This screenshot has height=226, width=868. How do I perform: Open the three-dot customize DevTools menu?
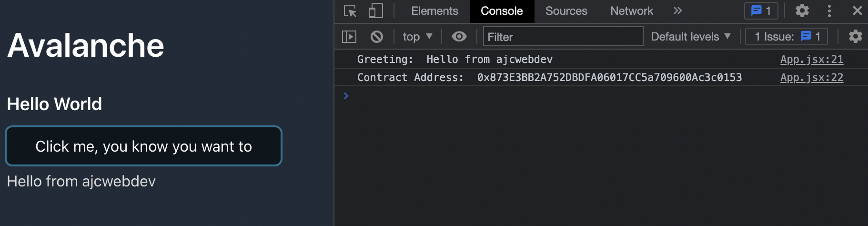829,11
